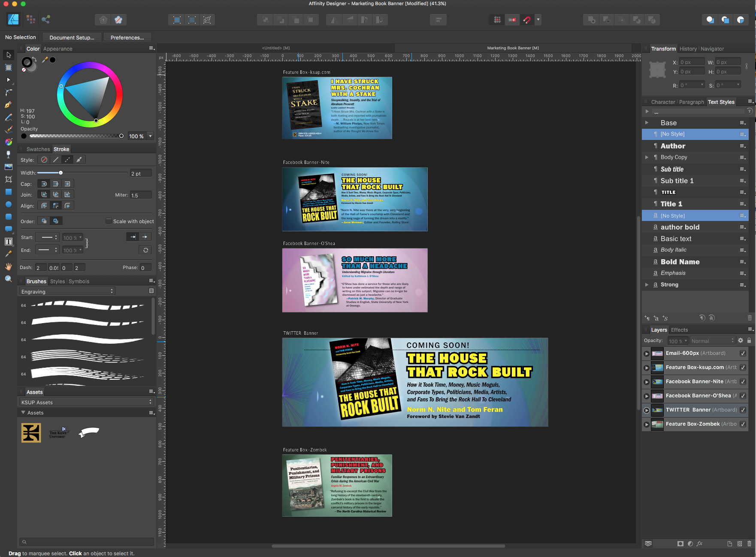This screenshot has height=557, width=756.
Task: Collapse the Assets subcategory triangle
Action: click(23, 412)
